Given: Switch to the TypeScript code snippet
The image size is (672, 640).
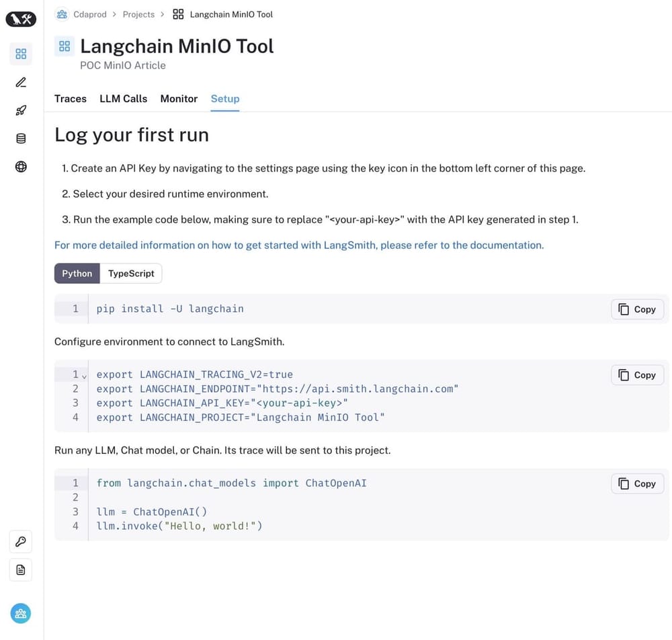Looking at the screenshot, I should [131, 274].
